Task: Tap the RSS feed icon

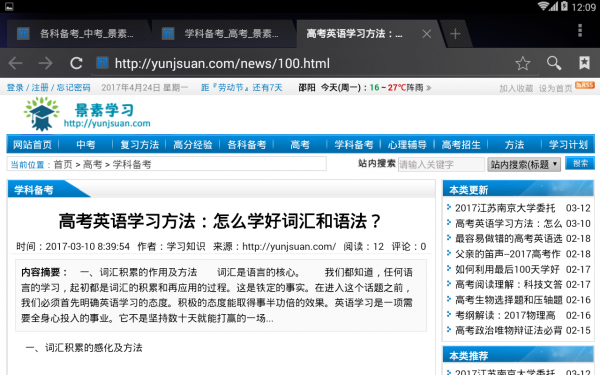Action: coord(585,85)
